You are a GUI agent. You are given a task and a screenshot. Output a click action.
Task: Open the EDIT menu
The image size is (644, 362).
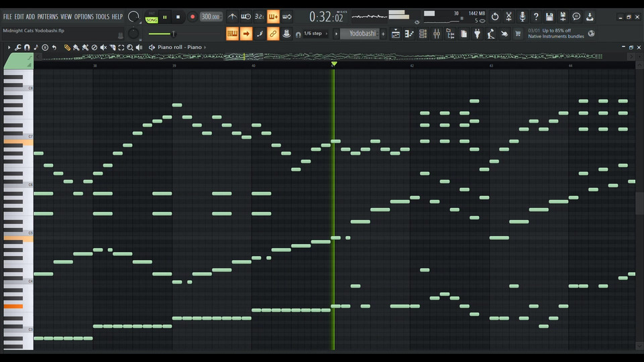tap(19, 17)
